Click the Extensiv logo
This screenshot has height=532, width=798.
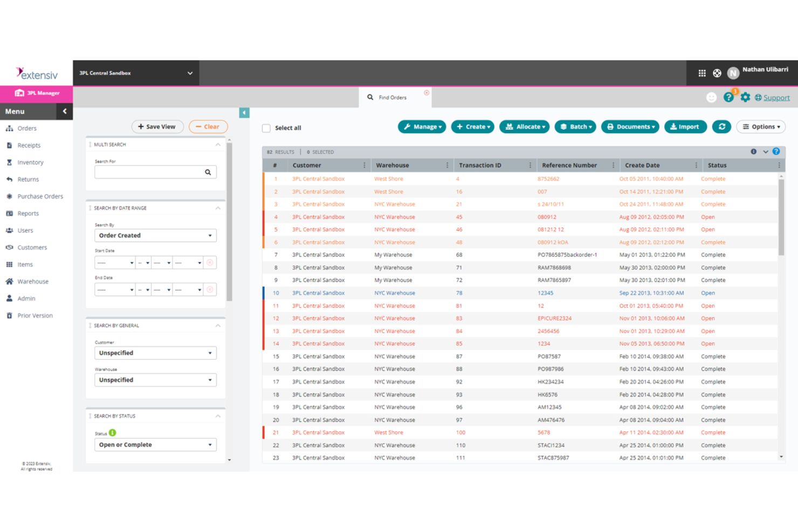click(37, 73)
